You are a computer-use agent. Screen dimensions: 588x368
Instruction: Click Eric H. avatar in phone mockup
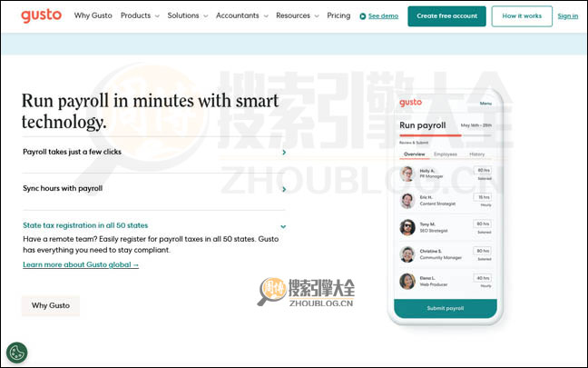[x=407, y=201]
